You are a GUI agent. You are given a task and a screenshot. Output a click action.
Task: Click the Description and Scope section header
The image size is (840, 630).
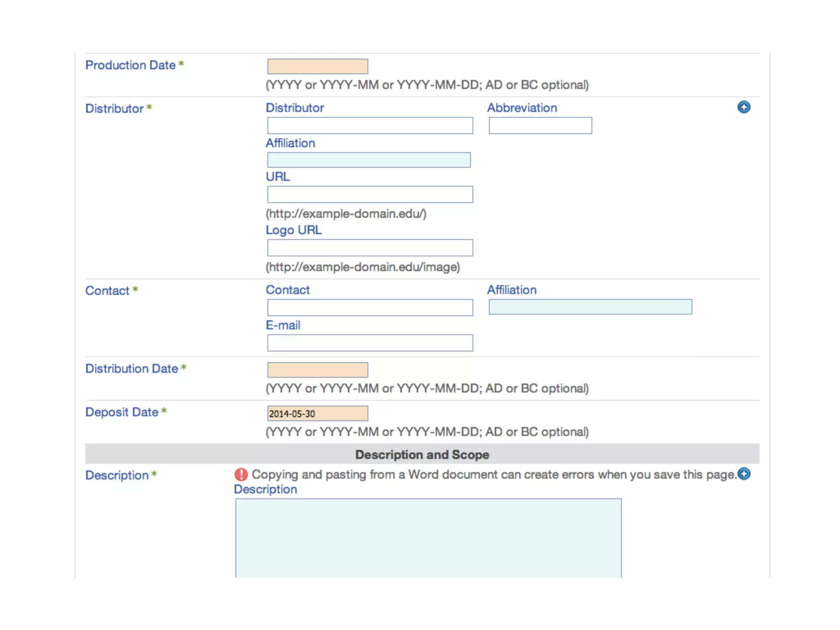tap(422, 454)
